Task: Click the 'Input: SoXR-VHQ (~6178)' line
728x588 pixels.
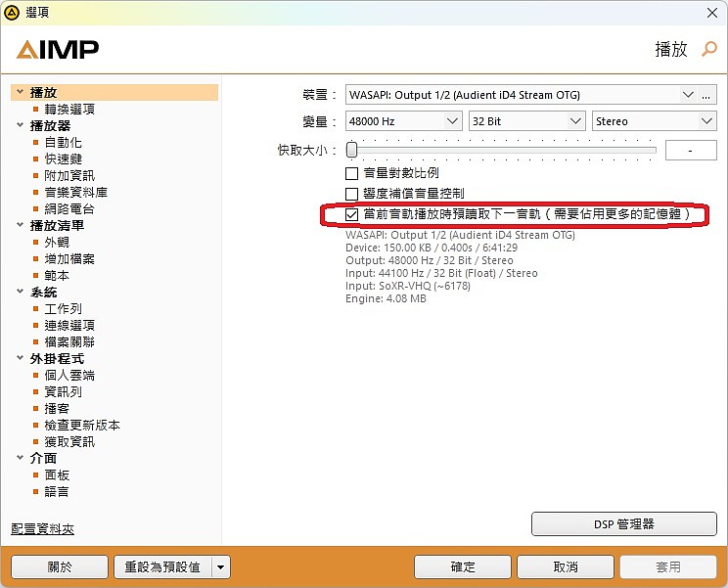Action: [408, 286]
